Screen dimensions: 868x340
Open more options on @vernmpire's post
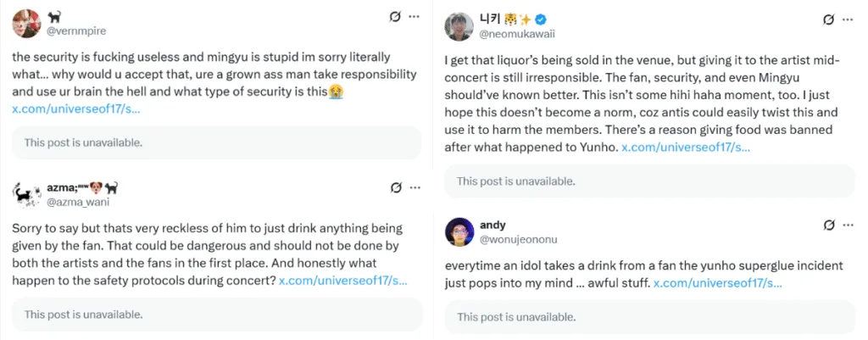(x=414, y=17)
